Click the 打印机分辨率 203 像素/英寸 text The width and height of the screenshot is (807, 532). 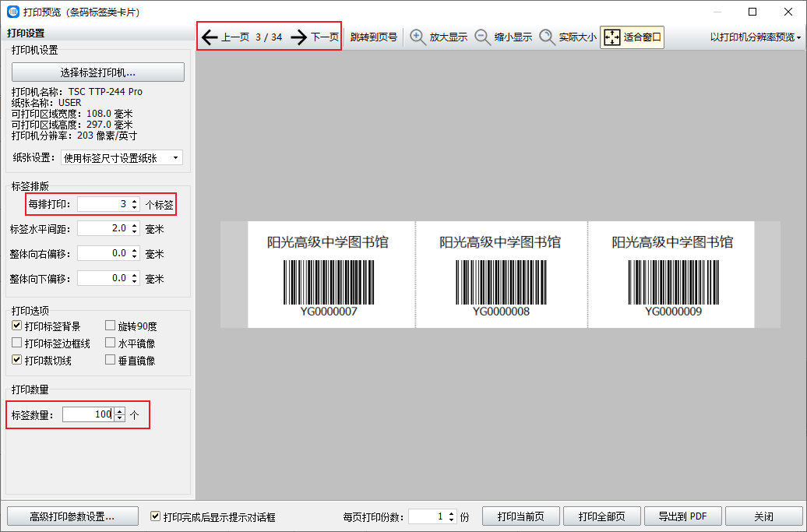click(x=74, y=136)
